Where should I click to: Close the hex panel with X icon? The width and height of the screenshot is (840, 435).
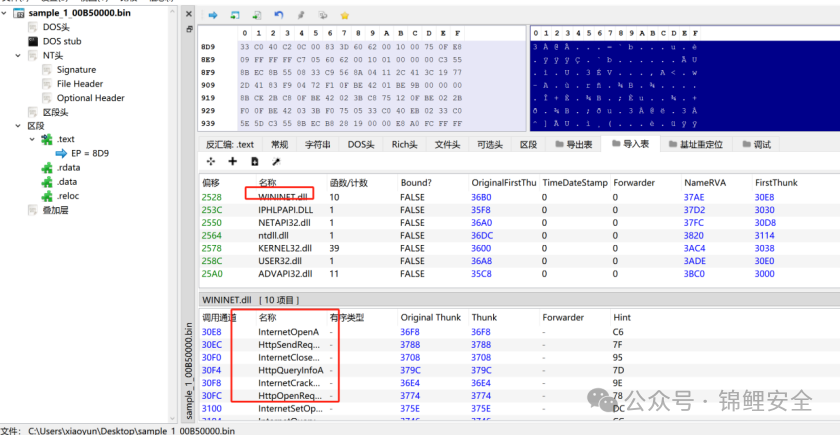coord(189,14)
